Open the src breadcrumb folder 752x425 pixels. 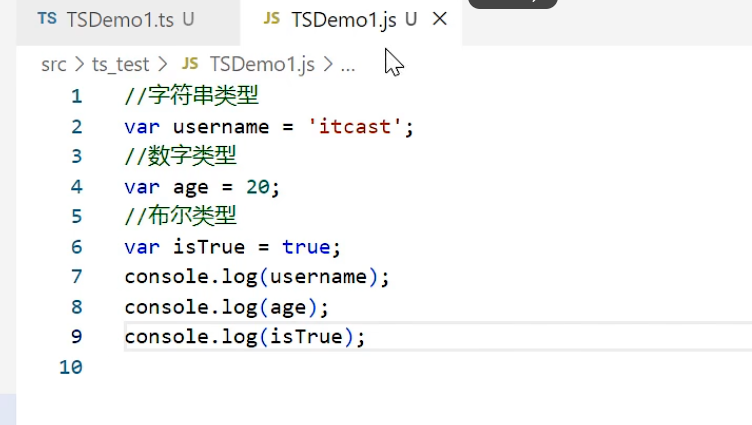(54, 64)
